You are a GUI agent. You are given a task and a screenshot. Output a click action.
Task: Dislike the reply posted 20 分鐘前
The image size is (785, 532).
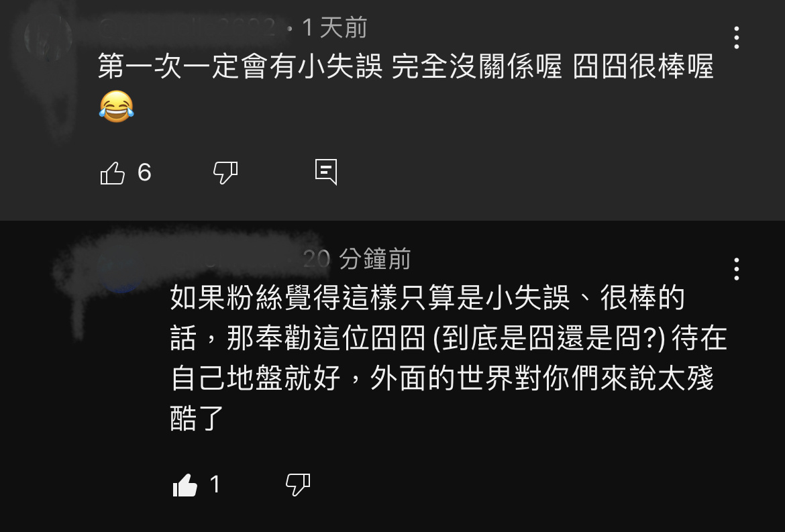pyautogui.click(x=298, y=485)
